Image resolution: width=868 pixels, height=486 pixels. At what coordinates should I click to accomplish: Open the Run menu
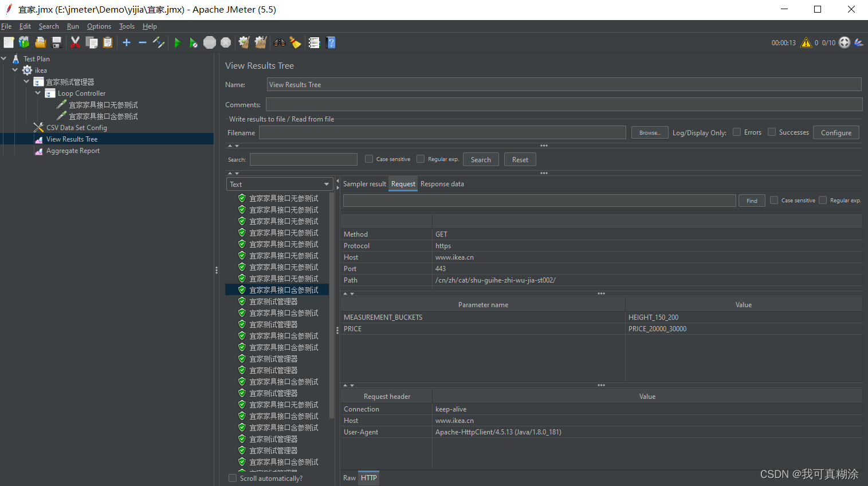tap(73, 26)
